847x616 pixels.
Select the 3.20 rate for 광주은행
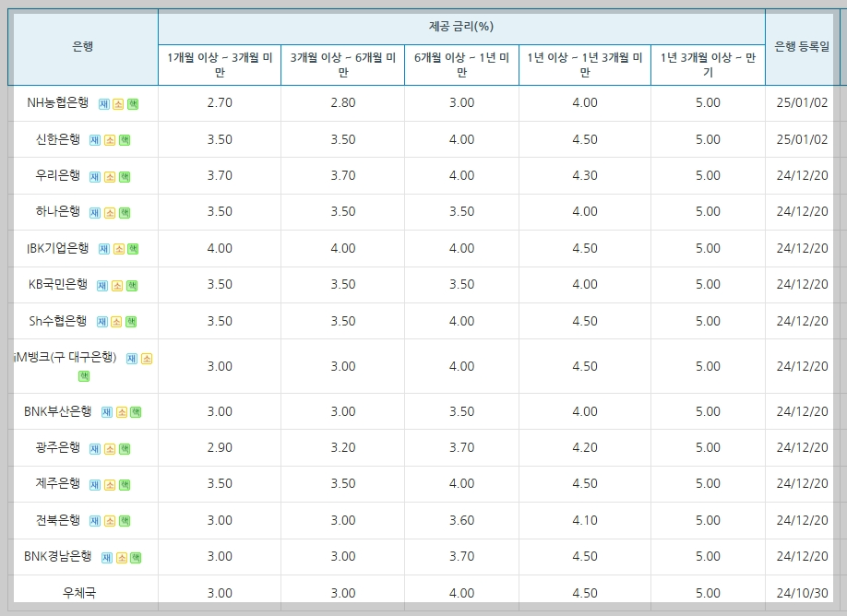point(343,447)
